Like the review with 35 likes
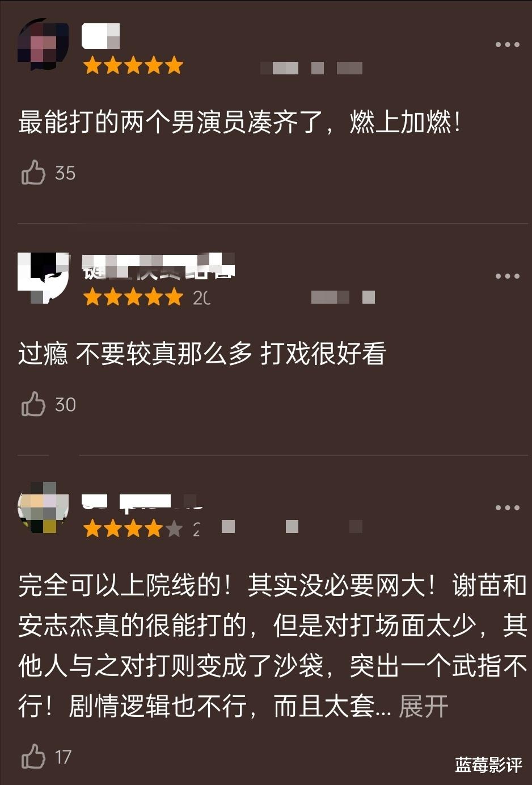The width and height of the screenshot is (532, 785). 33,172
